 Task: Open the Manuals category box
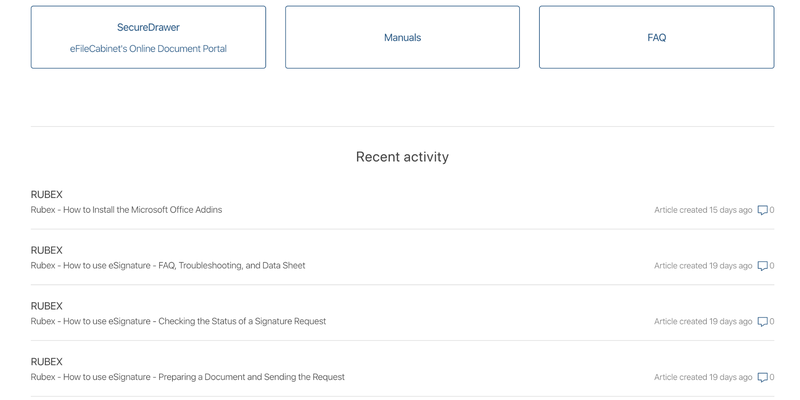tap(402, 37)
